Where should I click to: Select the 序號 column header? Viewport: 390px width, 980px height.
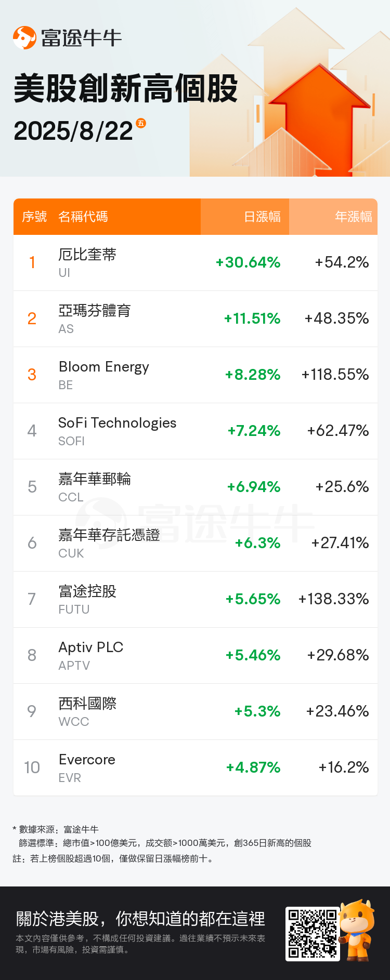tap(34, 217)
